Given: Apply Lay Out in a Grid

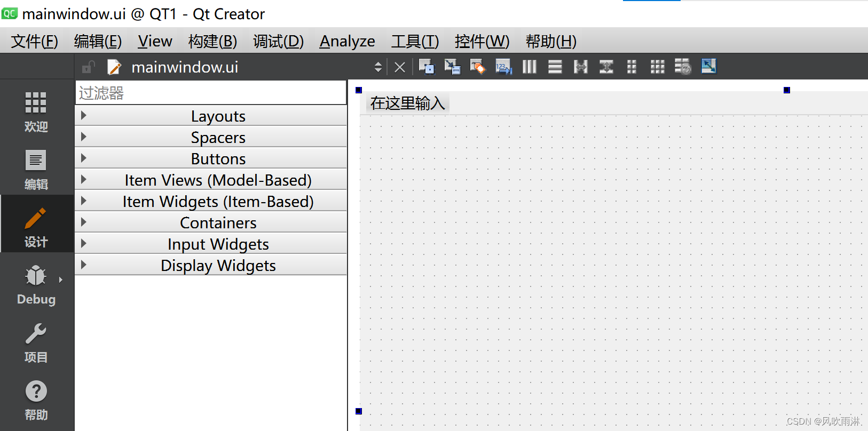Looking at the screenshot, I should [658, 67].
